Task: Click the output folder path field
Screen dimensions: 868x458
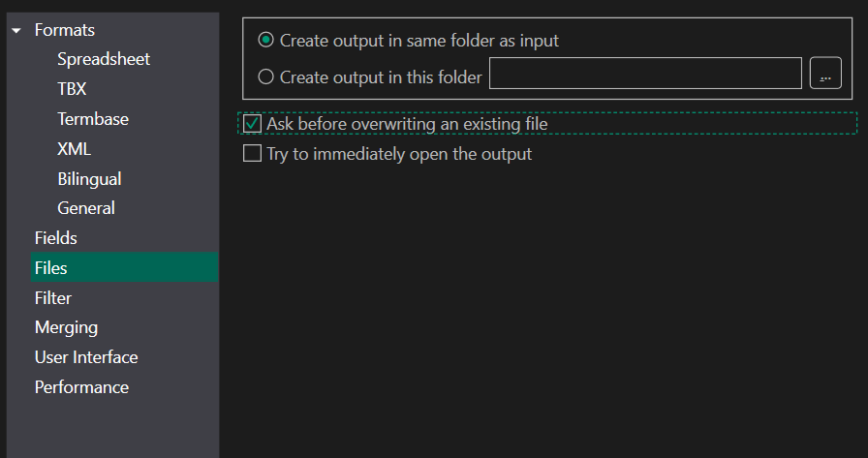Action: (646, 74)
